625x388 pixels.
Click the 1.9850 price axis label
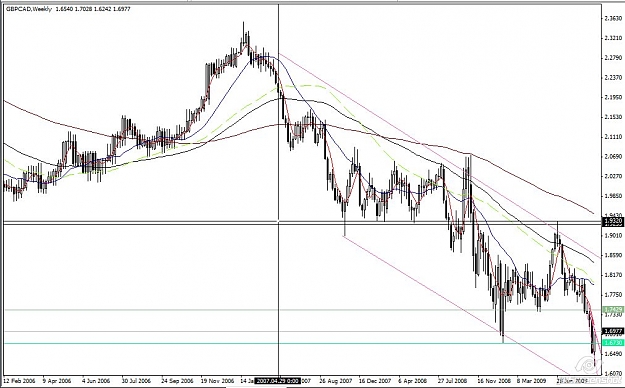pos(613,196)
